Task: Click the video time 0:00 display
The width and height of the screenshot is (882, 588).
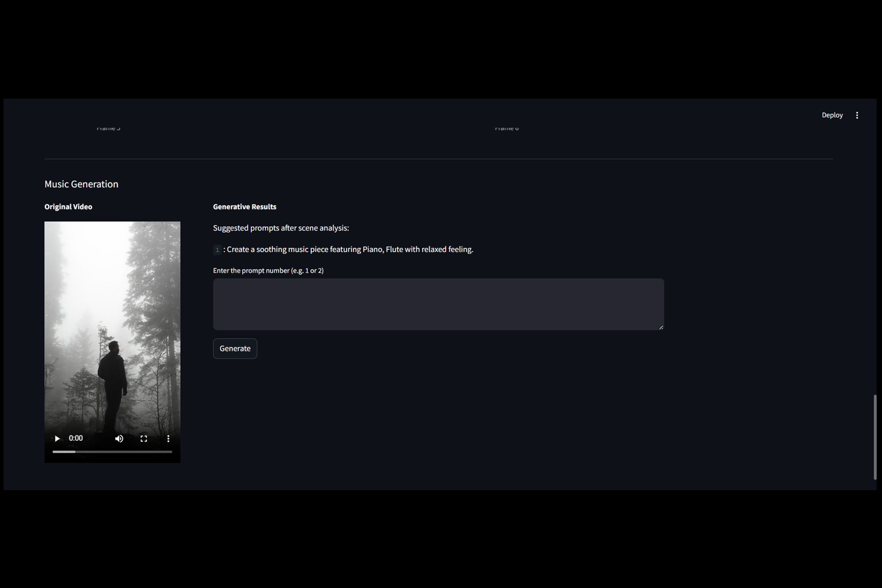Action: (76, 438)
